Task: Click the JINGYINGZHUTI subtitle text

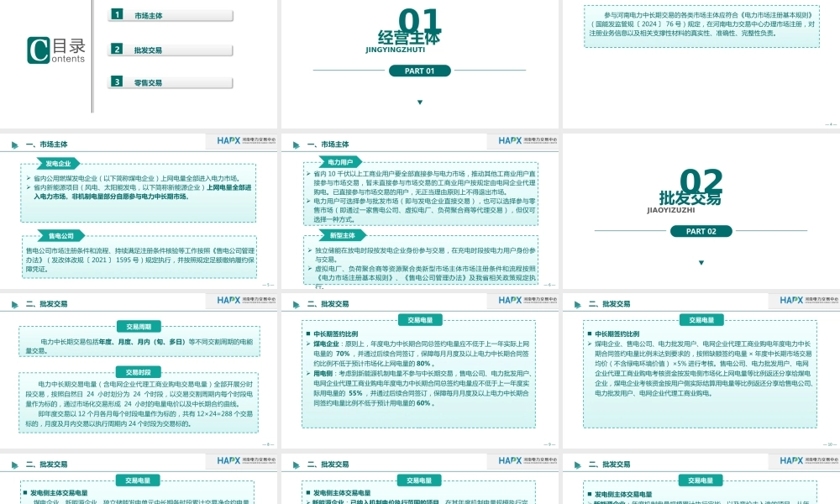Action: pos(396,50)
